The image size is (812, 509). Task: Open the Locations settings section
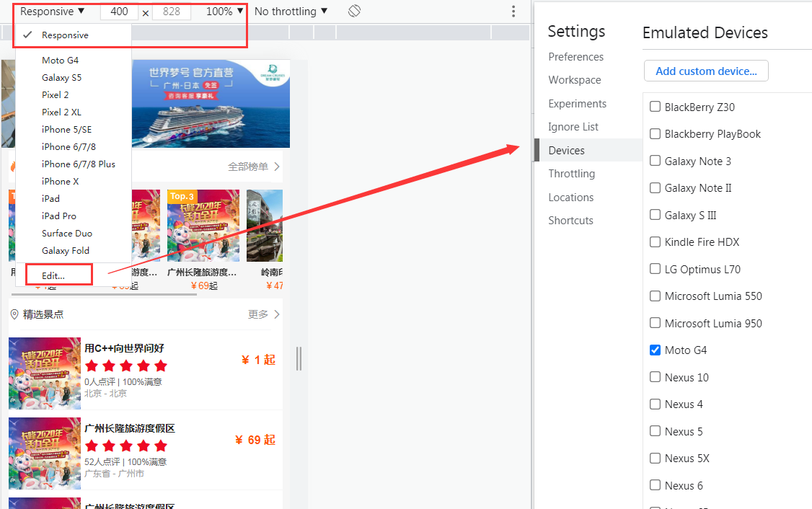[570, 198]
